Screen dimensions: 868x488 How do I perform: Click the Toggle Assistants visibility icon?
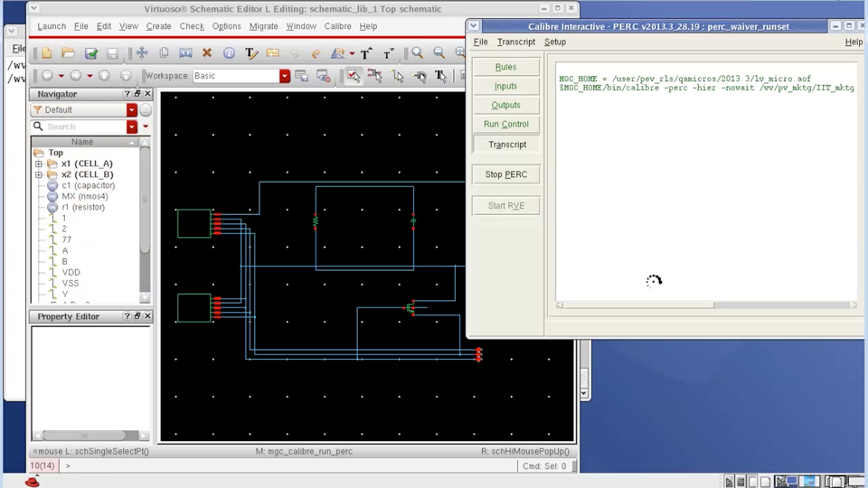[x=324, y=76]
